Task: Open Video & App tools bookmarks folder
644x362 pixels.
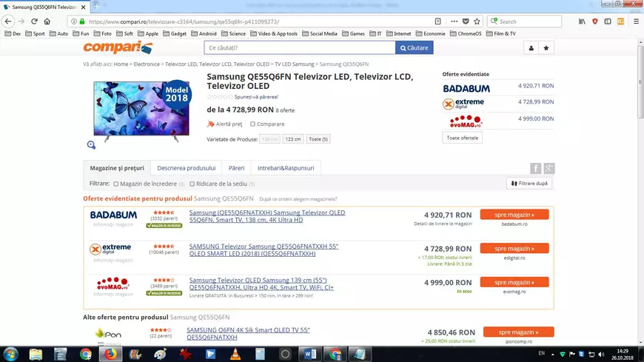Action: point(274,34)
